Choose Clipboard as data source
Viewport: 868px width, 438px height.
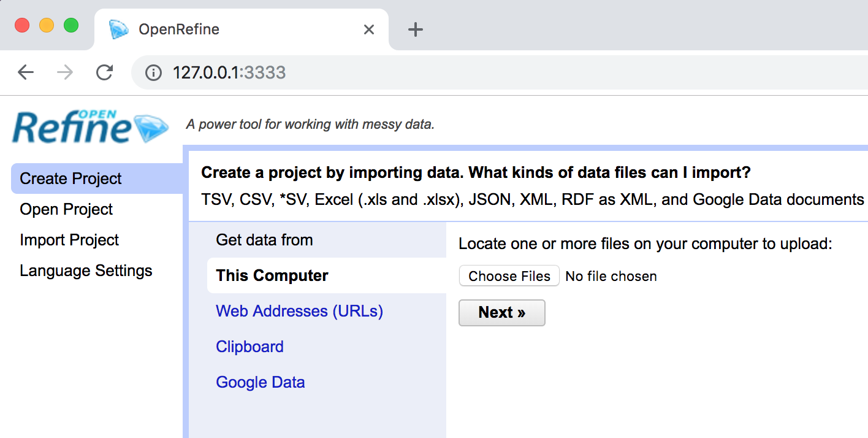coord(249,347)
